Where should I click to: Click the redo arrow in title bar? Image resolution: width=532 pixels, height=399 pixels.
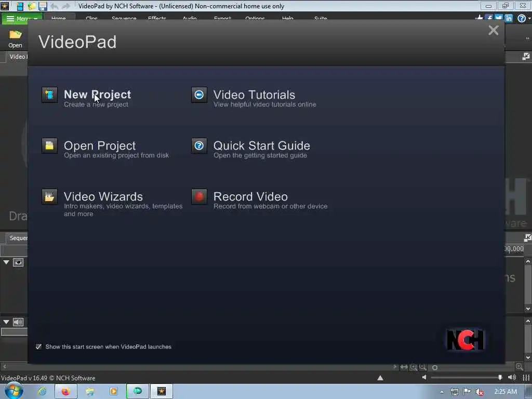(x=66, y=6)
